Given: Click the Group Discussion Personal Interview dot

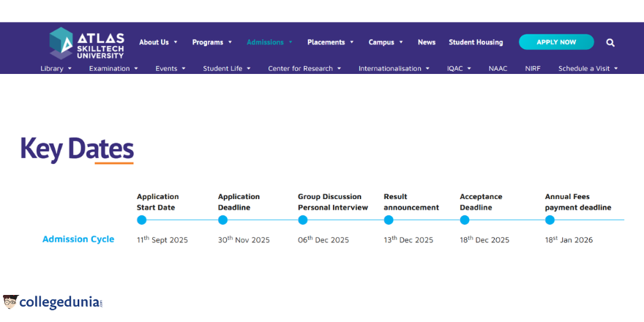Looking at the screenshot, I should click(x=303, y=220).
